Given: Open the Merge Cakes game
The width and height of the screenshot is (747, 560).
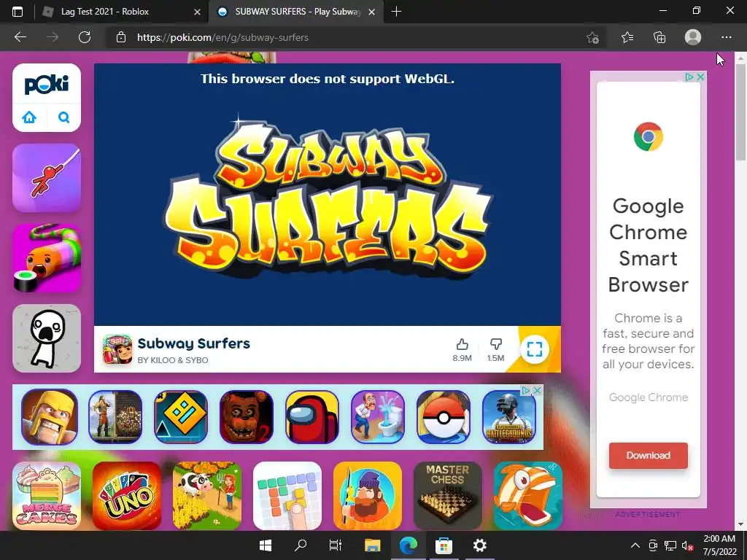Looking at the screenshot, I should coord(46,496).
